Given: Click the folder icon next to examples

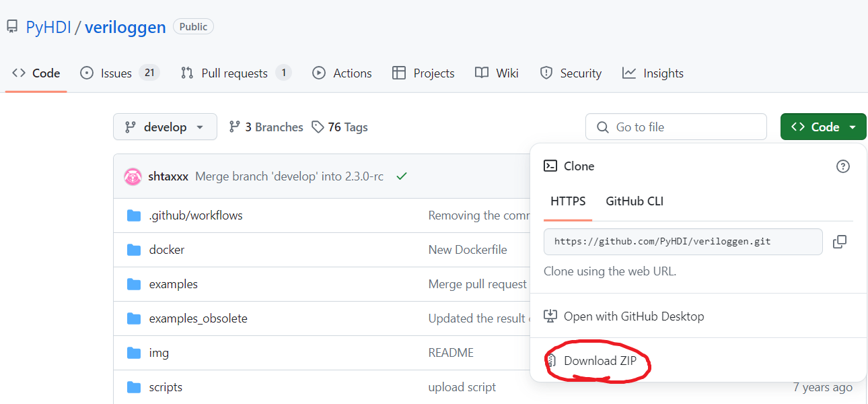Looking at the screenshot, I should [x=134, y=284].
